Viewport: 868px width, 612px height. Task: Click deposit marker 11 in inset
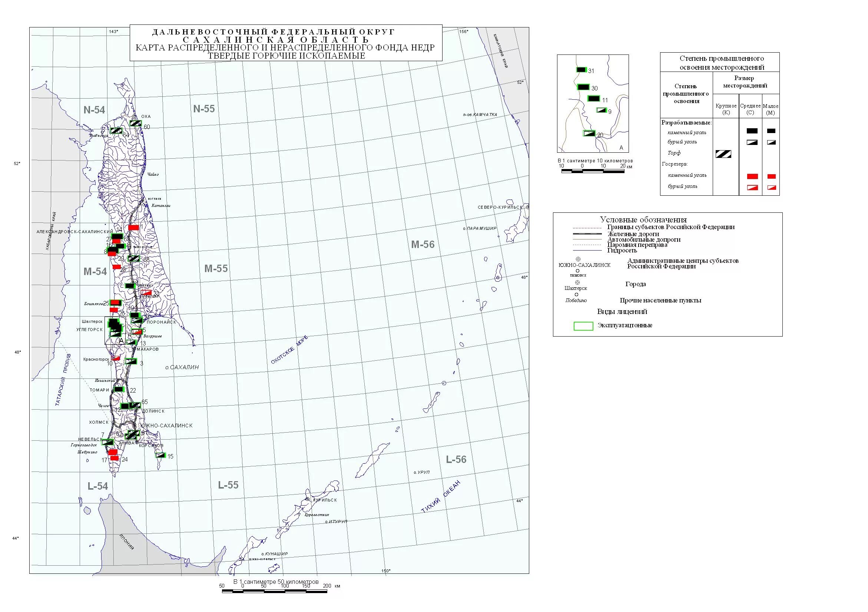[x=593, y=99]
